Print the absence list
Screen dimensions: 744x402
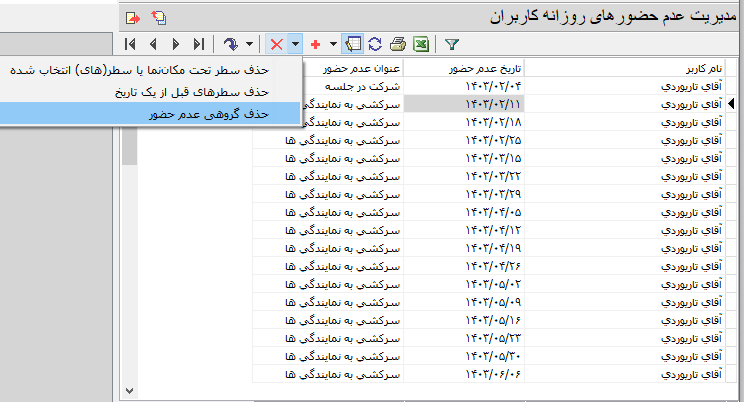click(398, 44)
